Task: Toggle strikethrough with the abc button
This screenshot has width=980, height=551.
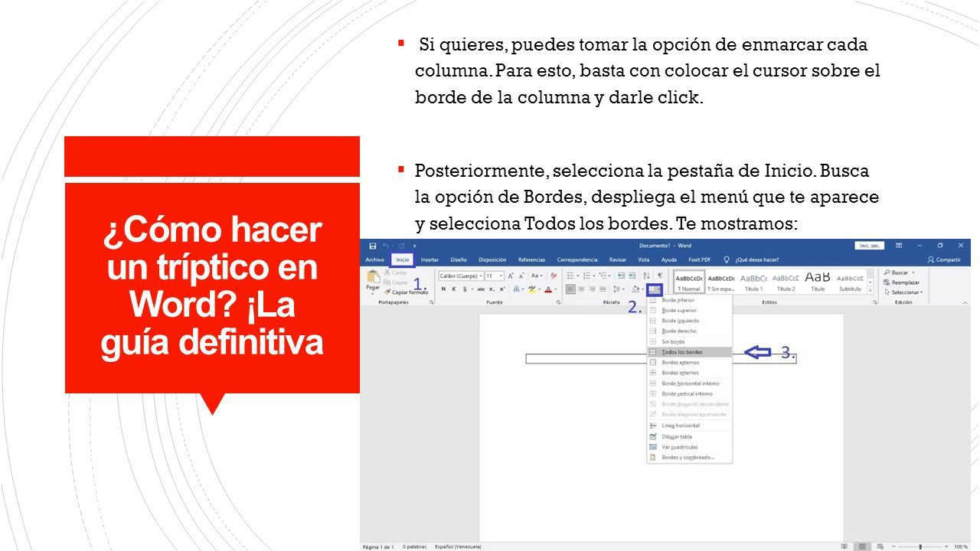Action: tap(481, 289)
